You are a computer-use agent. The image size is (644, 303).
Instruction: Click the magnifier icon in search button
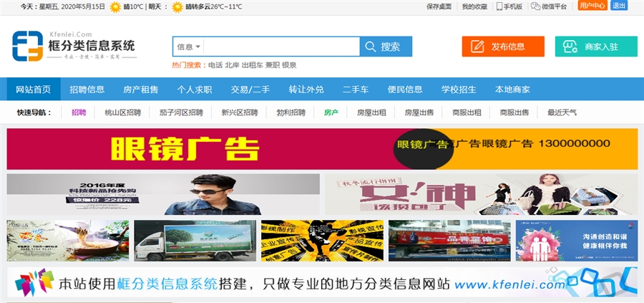[370, 47]
